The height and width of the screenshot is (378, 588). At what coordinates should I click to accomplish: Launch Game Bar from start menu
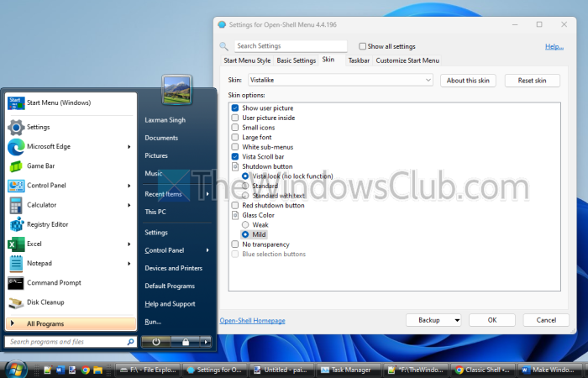71,166
